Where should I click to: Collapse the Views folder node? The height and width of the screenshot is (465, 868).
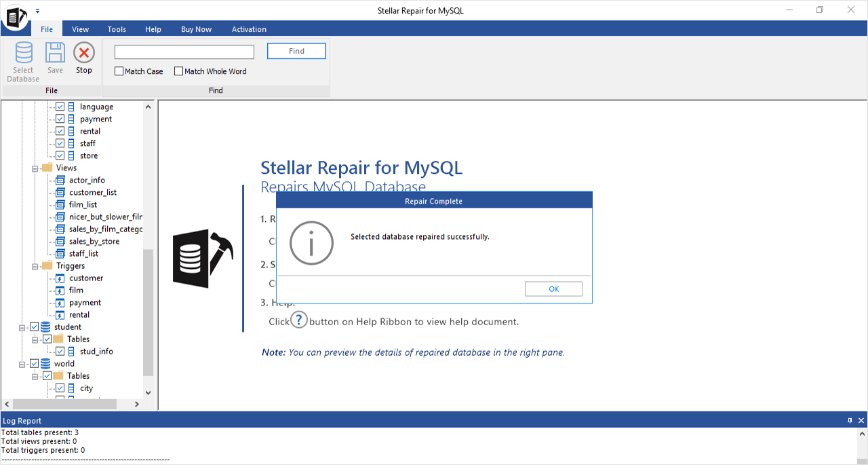[x=35, y=168]
